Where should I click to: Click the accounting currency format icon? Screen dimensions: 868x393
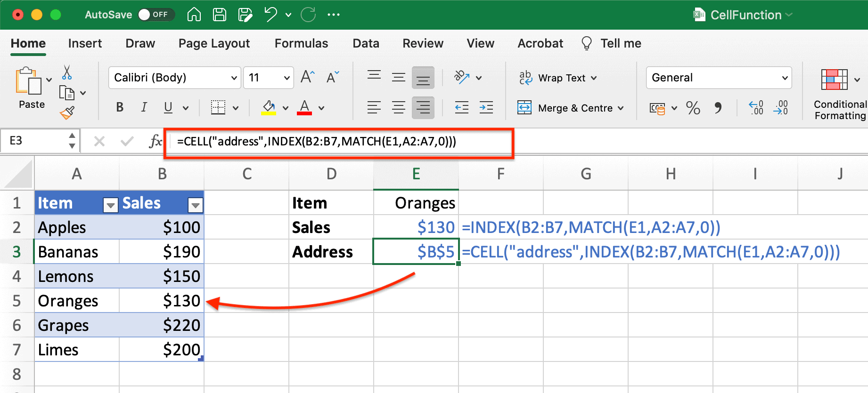pos(657,109)
